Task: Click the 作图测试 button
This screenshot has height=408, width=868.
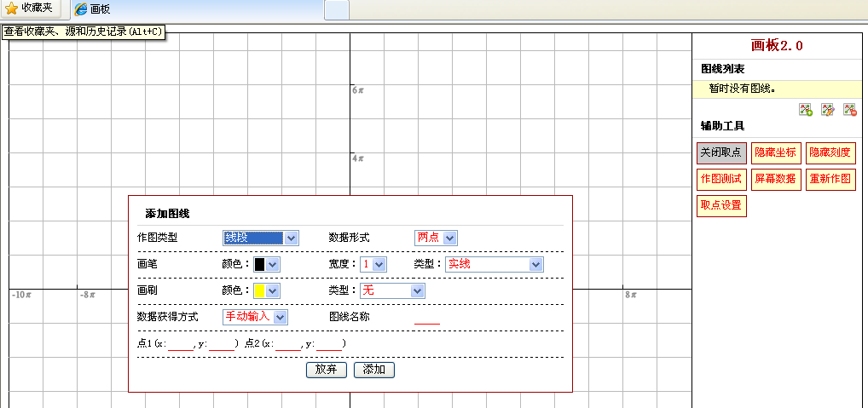Action: coord(720,179)
